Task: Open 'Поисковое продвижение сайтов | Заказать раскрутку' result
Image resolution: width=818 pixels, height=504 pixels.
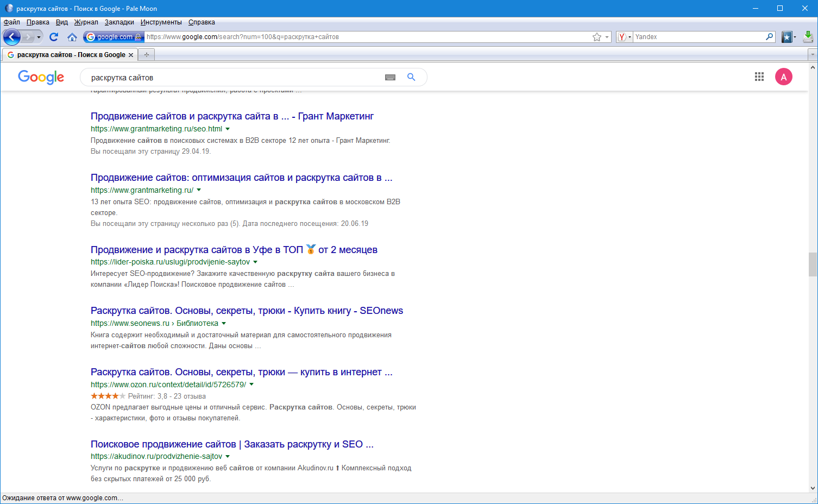Action: pyautogui.click(x=232, y=444)
